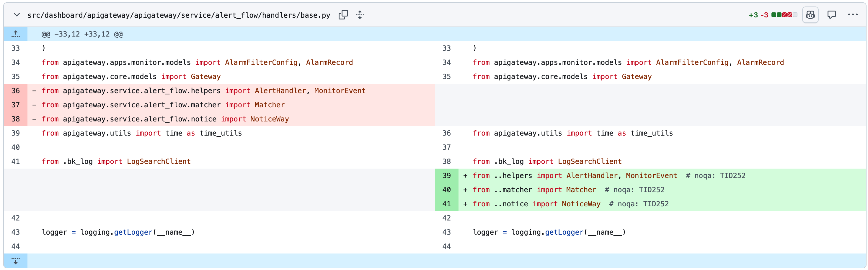Click added line 'from ..helpers import'
The width and height of the screenshot is (868, 270).
point(609,175)
